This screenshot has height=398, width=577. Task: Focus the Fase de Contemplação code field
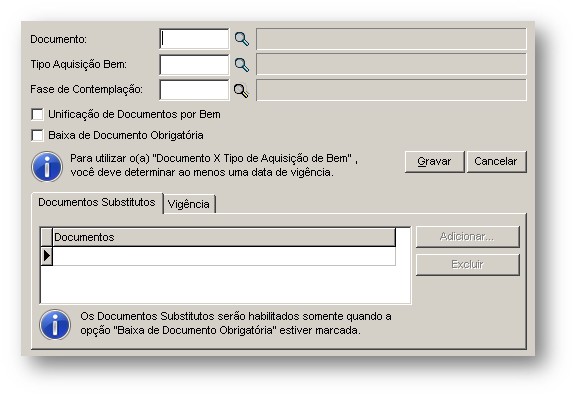coord(194,90)
